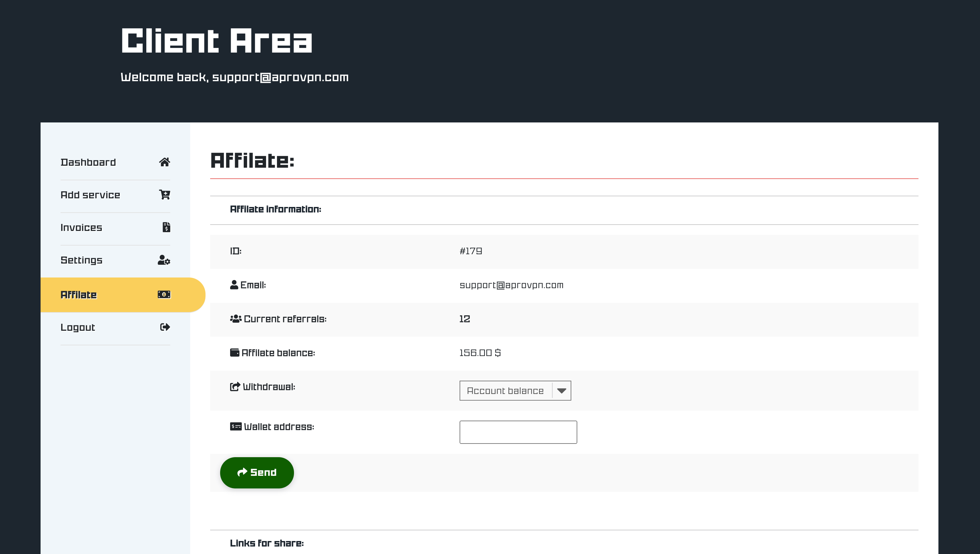This screenshot has width=980, height=554.
Task: Click the group icon beside Current referrals
Action: point(235,319)
